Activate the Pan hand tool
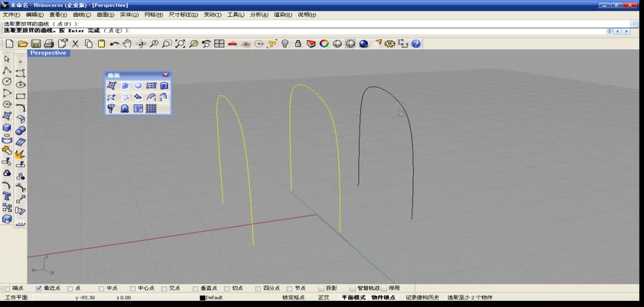644x307 pixels. (x=127, y=44)
